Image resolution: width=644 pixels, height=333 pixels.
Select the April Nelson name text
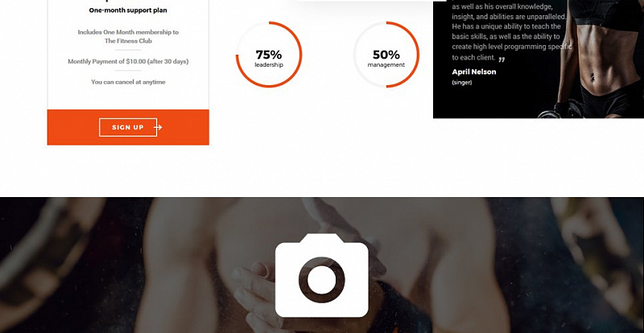point(474,72)
